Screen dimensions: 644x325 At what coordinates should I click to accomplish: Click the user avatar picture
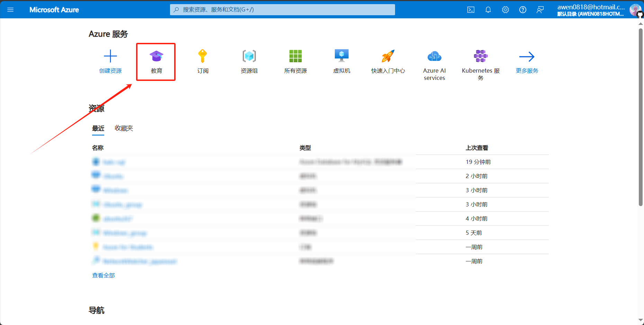(x=635, y=10)
